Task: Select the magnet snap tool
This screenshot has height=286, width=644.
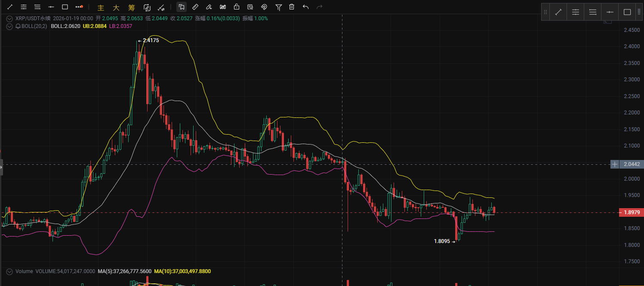Action: 264,7
